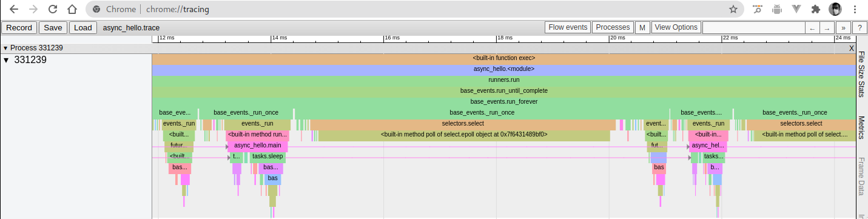Close Process 331239 with X
This screenshot has width=868, height=219.
[x=851, y=48]
